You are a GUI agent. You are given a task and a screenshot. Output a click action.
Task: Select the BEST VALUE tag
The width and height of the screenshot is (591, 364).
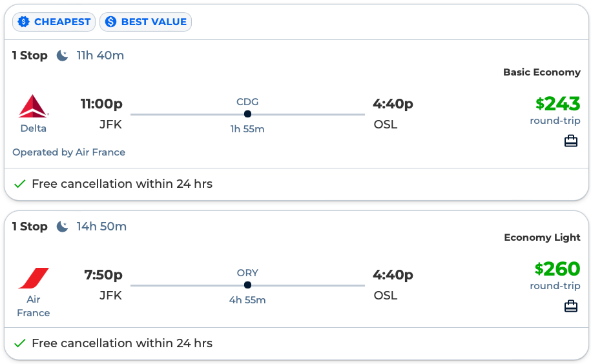[x=146, y=22]
